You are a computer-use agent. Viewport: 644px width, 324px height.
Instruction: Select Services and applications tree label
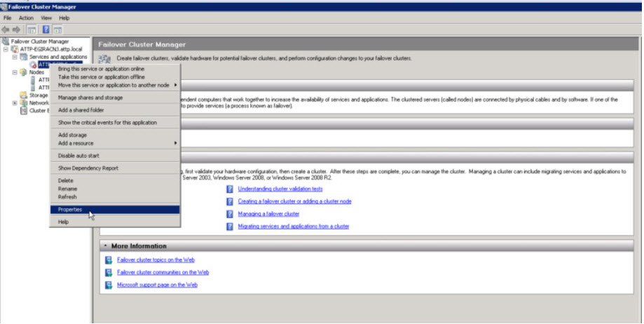(x=58, y=57)
